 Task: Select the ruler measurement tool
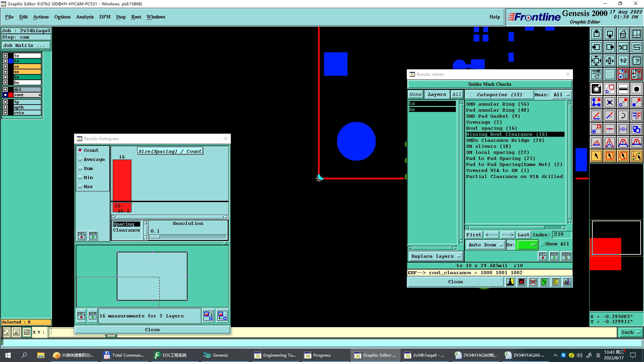pyautogui.click(x=623, y=89)
